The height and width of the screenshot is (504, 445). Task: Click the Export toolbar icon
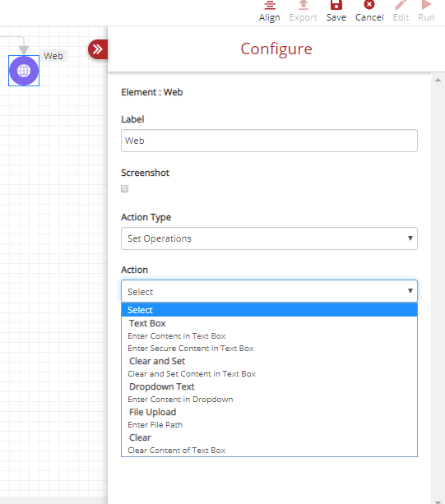point(303,6)
